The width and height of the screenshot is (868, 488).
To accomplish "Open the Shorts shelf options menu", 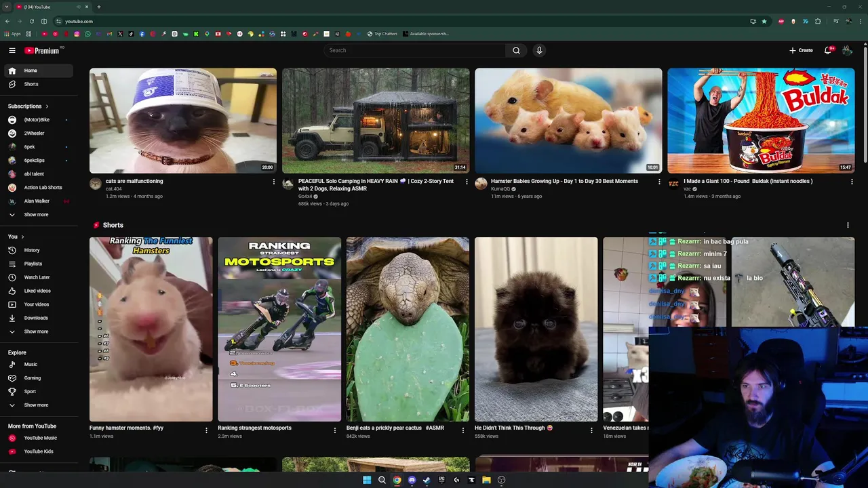I will tap(848, 225).
